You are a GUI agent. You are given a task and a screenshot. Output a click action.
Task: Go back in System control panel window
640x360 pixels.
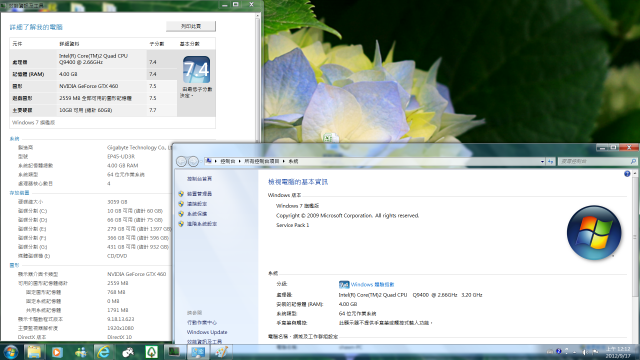tap(182, 162)
